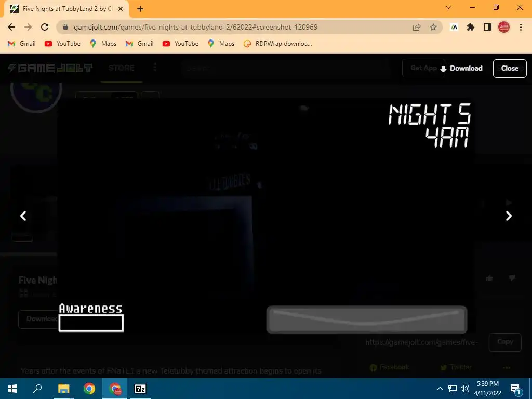532x399 pixels.
Task: Click the Download button in lightbox header
Action: tap(461, 68)
